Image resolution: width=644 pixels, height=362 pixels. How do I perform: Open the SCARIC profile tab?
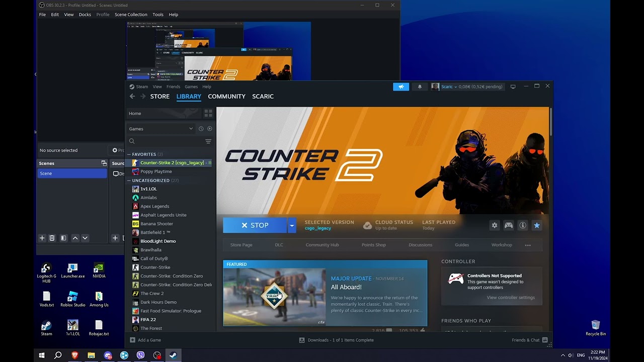(263, 97)
